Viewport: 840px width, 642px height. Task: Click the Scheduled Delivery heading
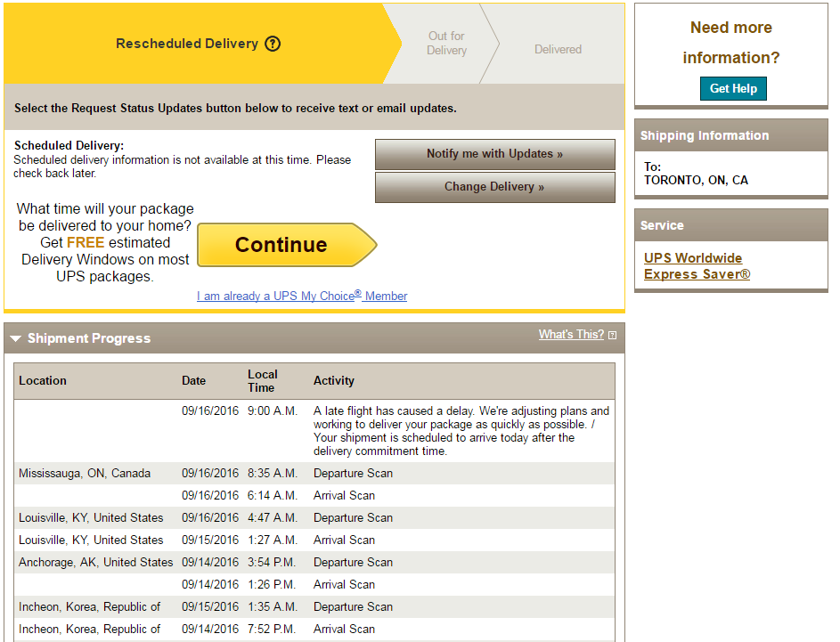(69, 145)
